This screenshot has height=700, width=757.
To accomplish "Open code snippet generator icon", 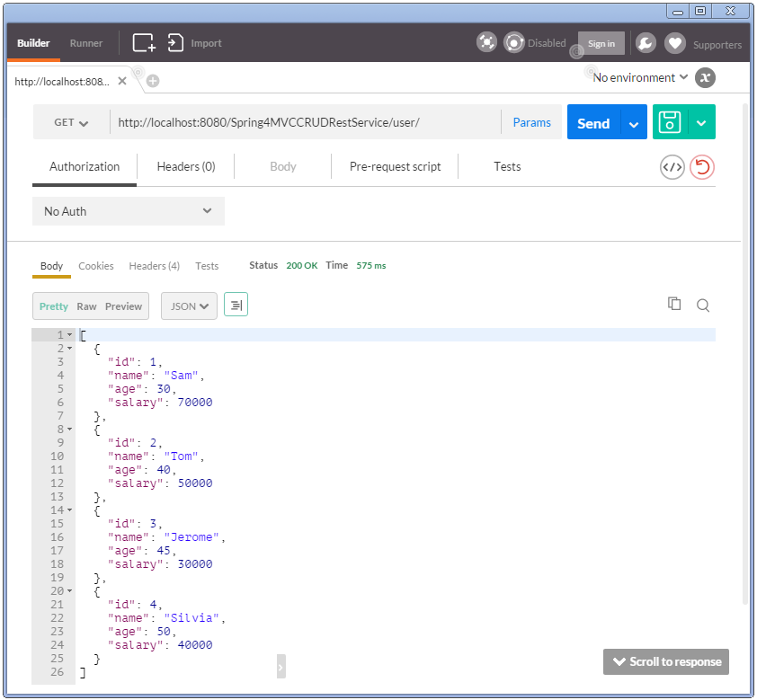I will (672, 167).
